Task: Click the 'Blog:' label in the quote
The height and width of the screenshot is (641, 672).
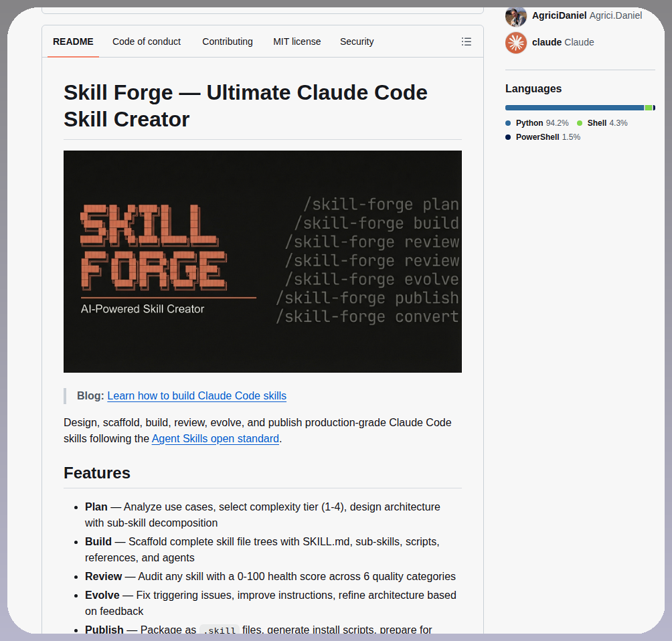Action: pyautogui.click(x=90, y=395)
